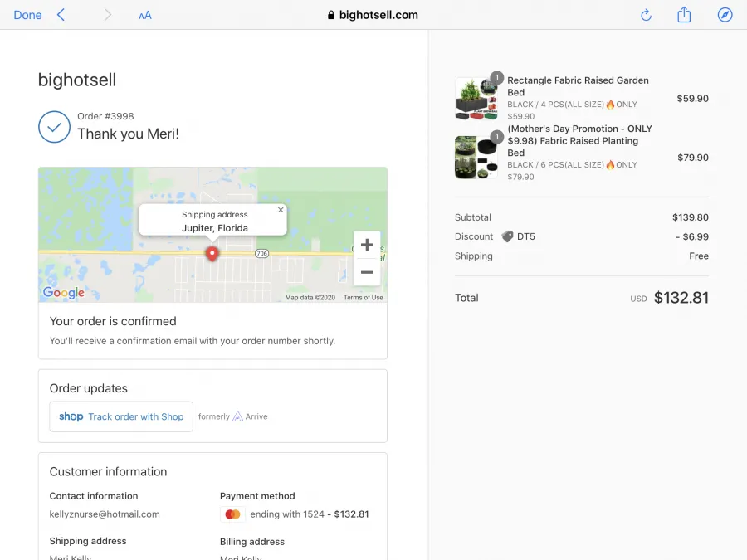The width and height of the screenshot is (747, 560).
Task: Click the red map location pin
Action: (x=212, y=254)
